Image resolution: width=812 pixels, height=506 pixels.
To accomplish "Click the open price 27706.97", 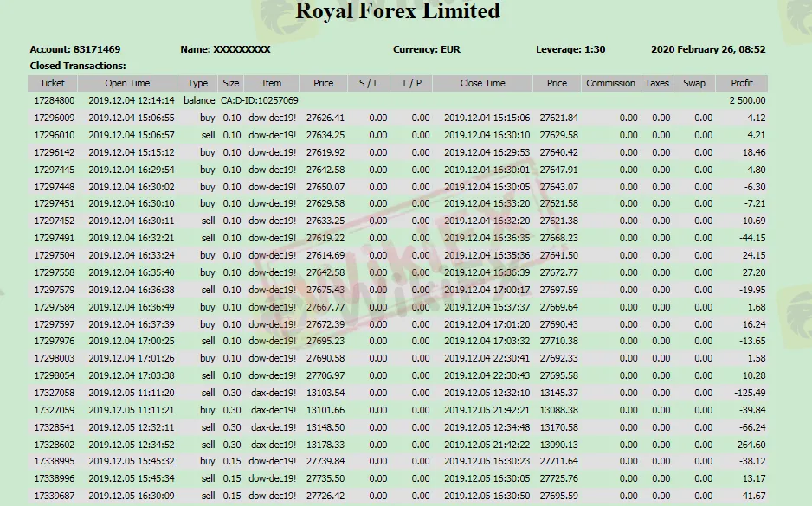I will click(x=325, y=375).
